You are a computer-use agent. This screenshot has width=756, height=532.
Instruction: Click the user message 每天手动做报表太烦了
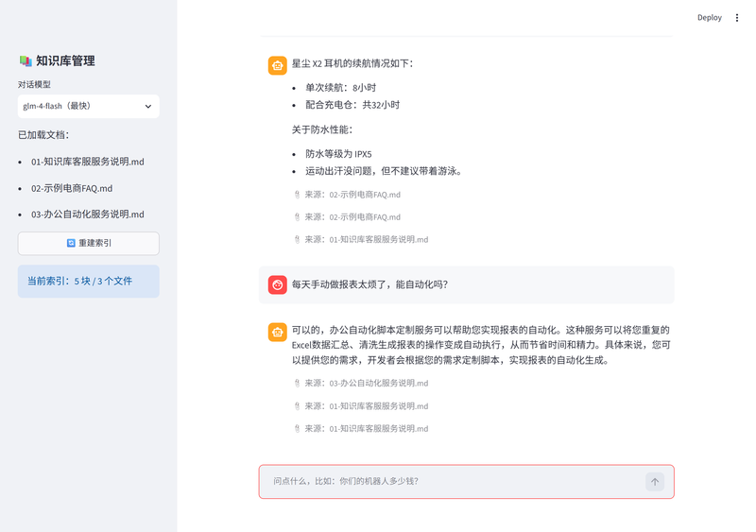(x=369, y=284)
